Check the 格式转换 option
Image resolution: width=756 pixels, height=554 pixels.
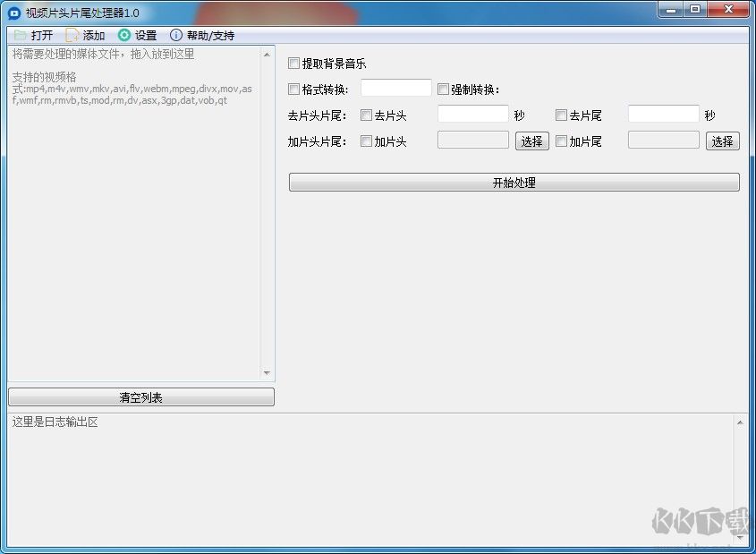[x=293, y=88]
